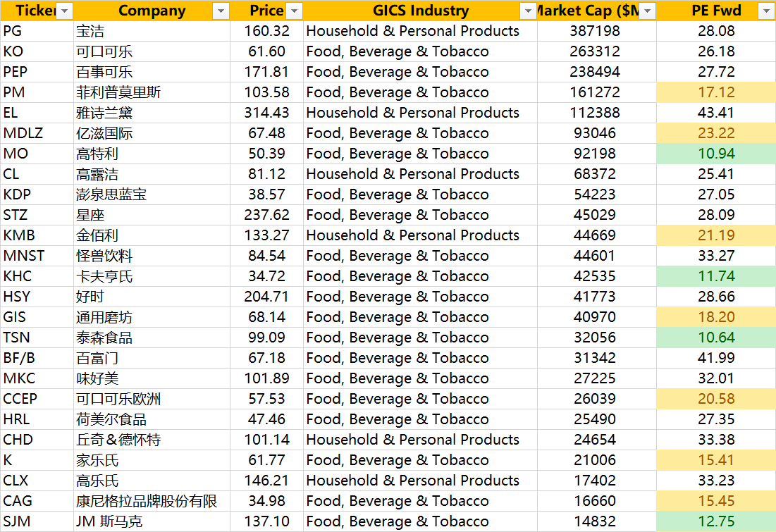Select the GIS ticker cell

[37, 317]
